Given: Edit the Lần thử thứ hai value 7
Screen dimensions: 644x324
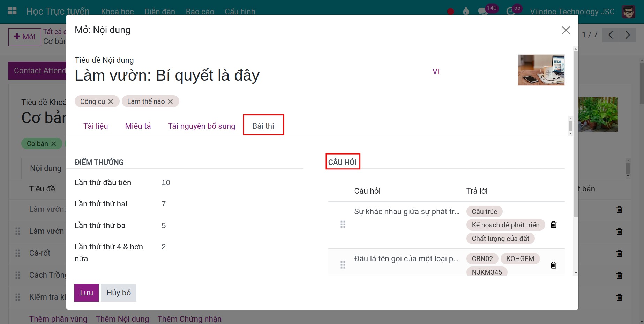Looking at the screenshot, I should point(164,204).
